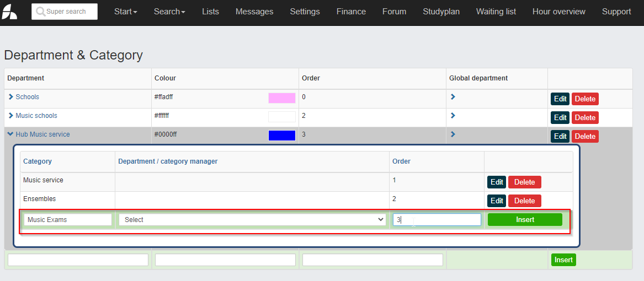Click the new department colour field

[225, 260]
